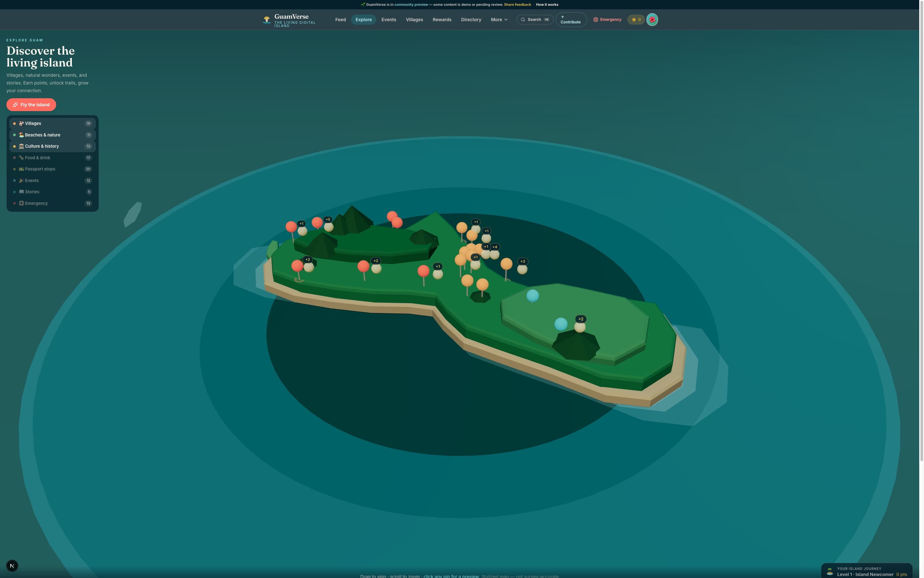Open the How it works link

coord(547,4)
